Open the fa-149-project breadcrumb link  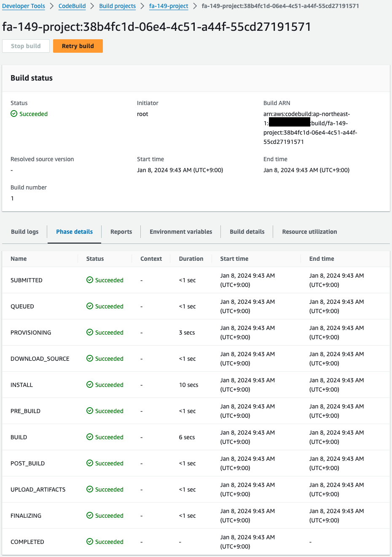pos(169,6)
